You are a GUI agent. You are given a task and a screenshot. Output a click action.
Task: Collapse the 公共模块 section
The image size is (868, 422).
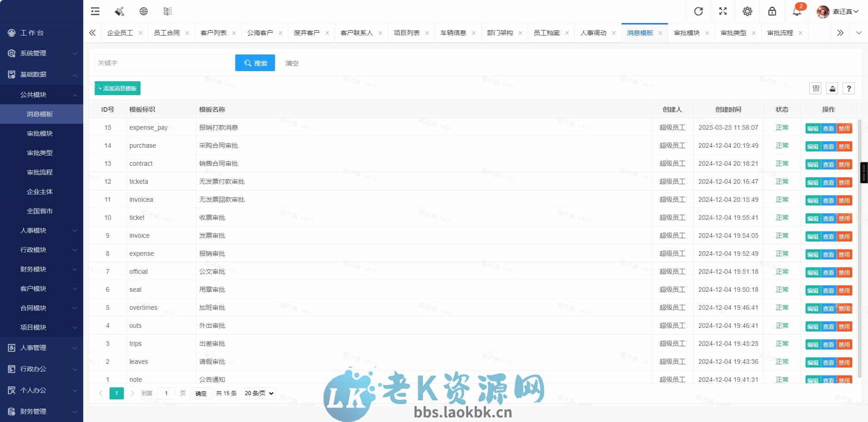tap(42, 94)
